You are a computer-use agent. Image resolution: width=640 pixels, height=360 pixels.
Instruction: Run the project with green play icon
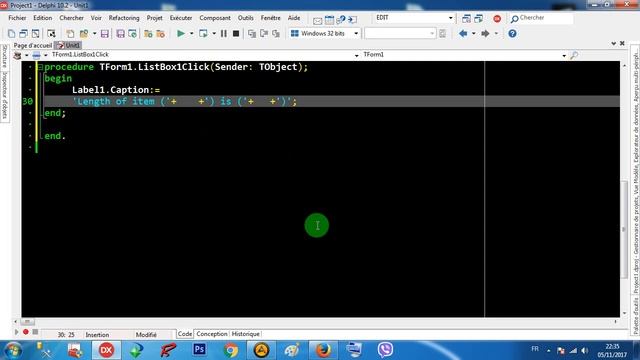tap(181, 33)
